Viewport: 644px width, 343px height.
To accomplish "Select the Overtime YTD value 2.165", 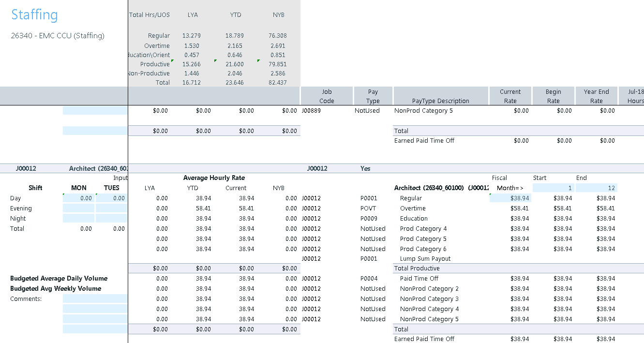I will 236,46.
